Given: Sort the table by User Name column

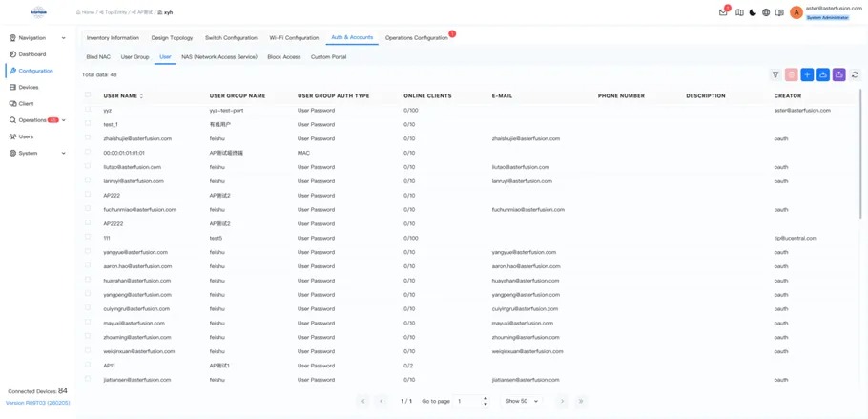Looking at the screenshot, I should coord(141,96).
